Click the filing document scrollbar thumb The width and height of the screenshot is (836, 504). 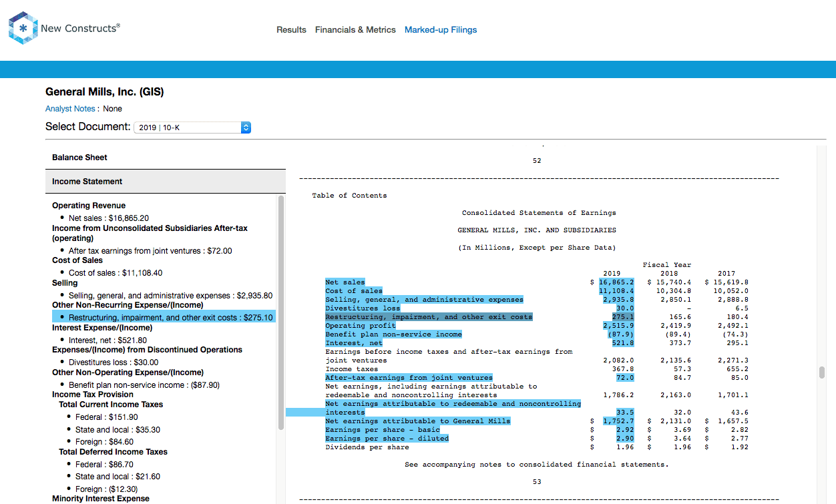tap(822, 372)
